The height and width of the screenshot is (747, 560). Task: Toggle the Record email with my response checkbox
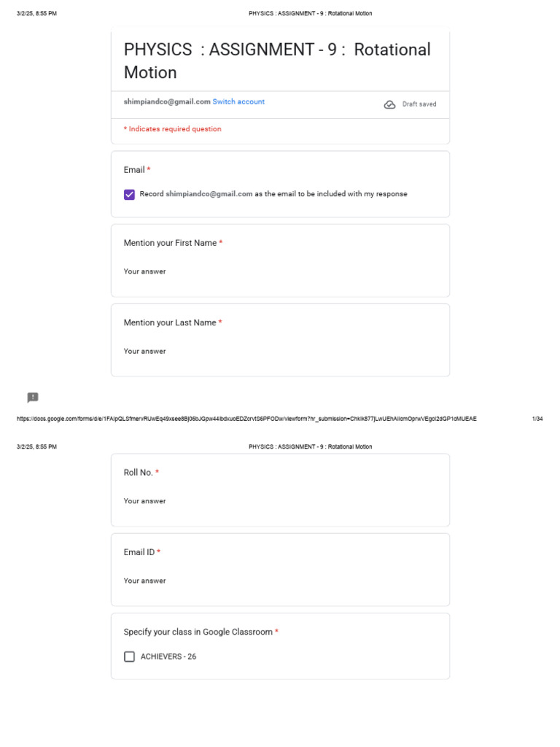click(130, 194)
